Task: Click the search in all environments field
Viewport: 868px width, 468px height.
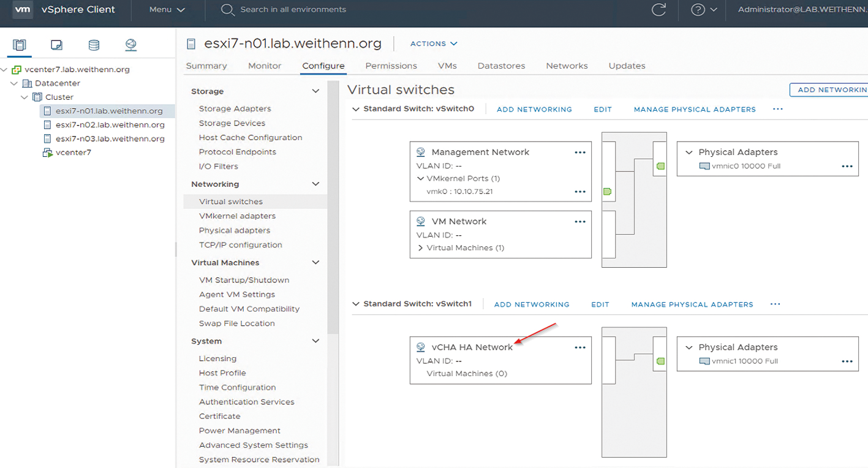Action: click(293, 10)
